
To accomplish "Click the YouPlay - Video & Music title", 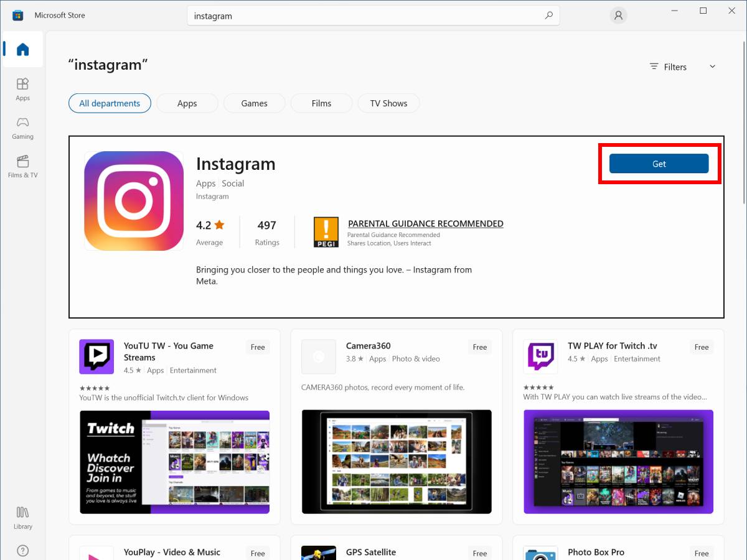I will (172, 552).
